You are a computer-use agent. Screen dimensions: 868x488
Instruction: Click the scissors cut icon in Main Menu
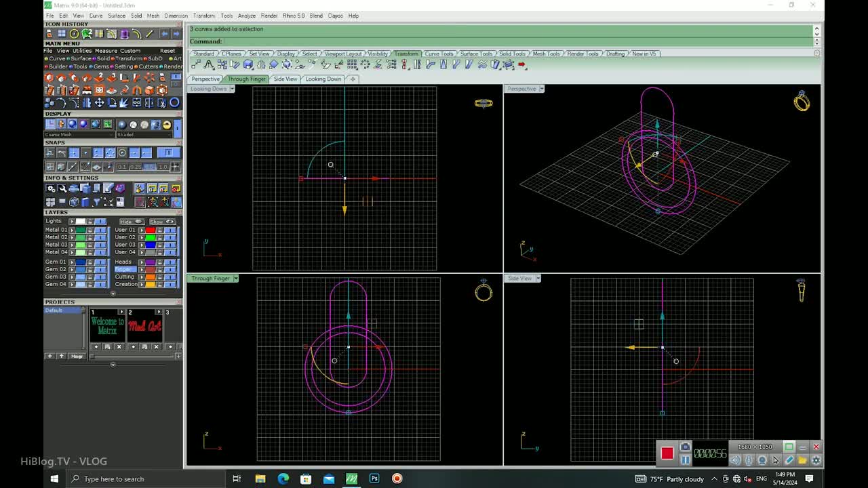(161, 102)
